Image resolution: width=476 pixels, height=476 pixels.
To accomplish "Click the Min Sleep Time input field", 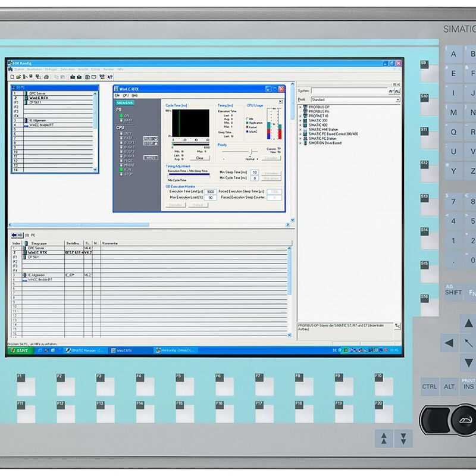I will point(255,173).
